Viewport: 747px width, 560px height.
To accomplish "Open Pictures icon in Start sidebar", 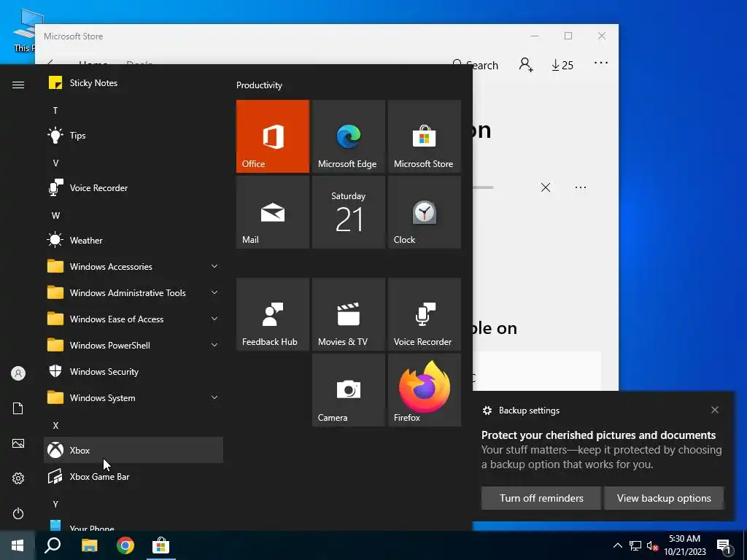I will (x=18, y=443).
